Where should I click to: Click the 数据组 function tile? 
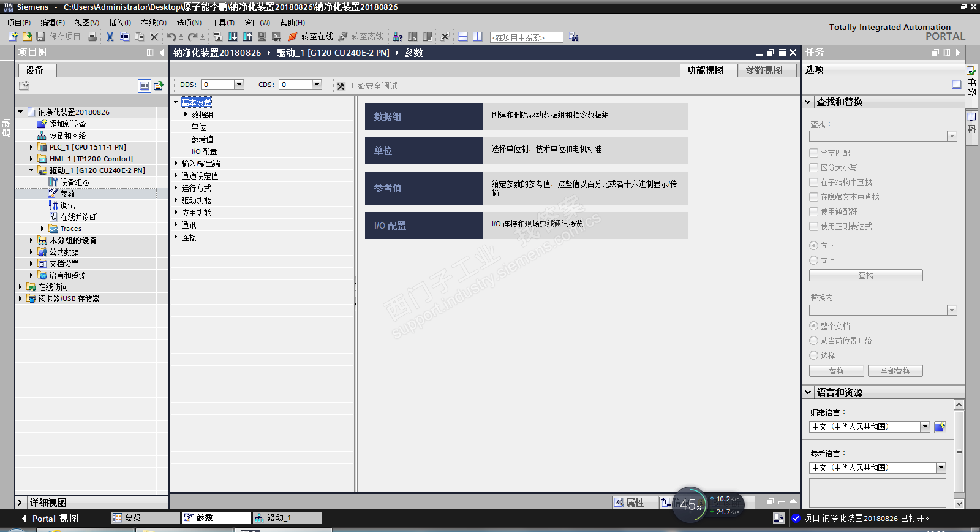point(424,116)
